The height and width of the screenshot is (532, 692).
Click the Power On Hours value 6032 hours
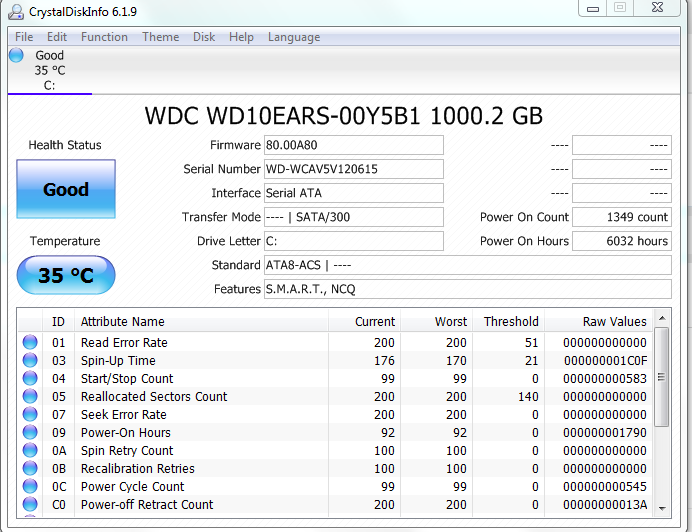click(x=622, y=241)
